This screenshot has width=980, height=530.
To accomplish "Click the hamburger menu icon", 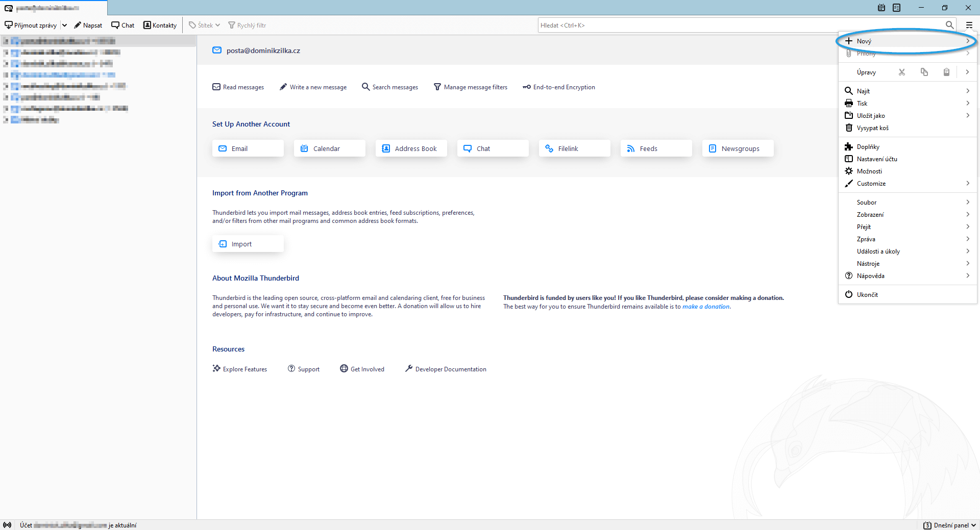I will click(969, 25).
